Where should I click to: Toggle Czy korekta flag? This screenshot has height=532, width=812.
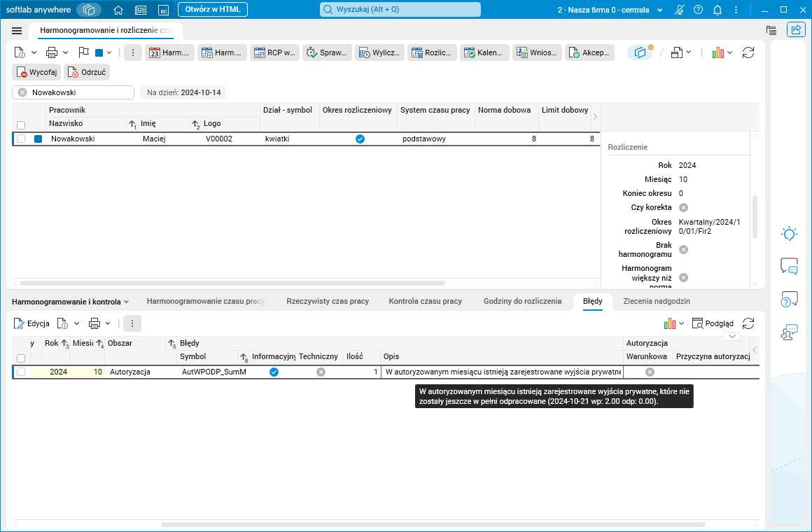(x=684, y=207)
